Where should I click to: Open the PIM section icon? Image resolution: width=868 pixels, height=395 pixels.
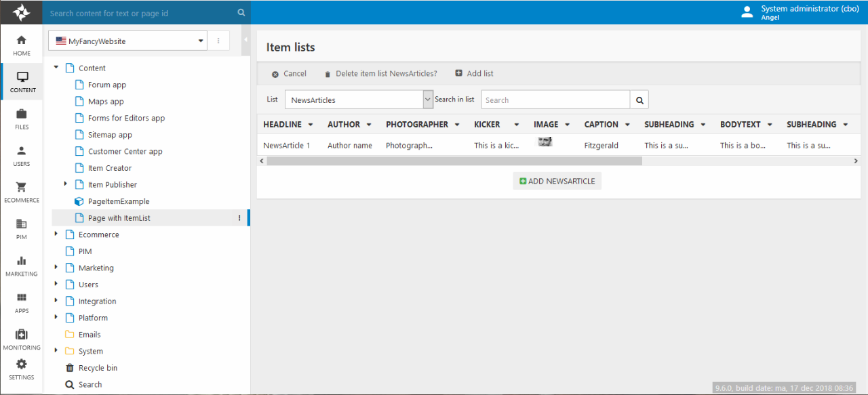pyautogui.click(x=22, y=228)
